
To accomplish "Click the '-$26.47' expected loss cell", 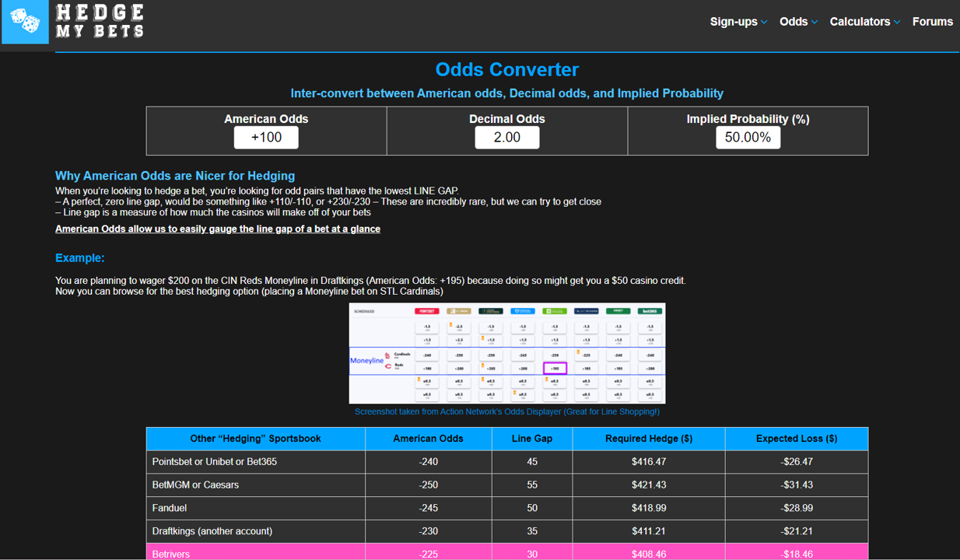I will pyautogui.click(x=797, y=462).
